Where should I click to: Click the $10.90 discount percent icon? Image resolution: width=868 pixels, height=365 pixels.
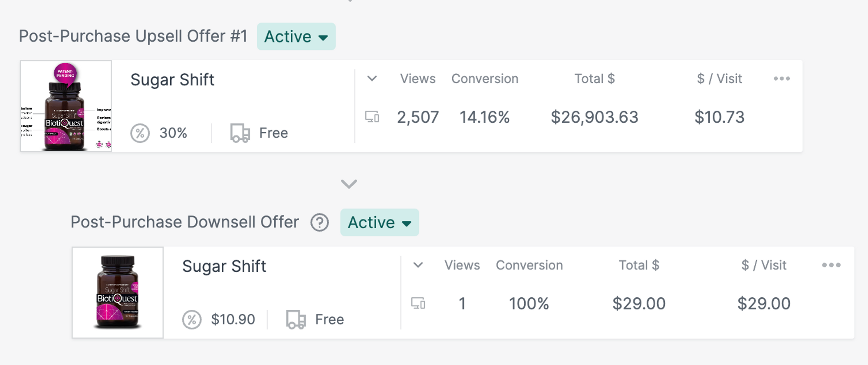(192, 319)
